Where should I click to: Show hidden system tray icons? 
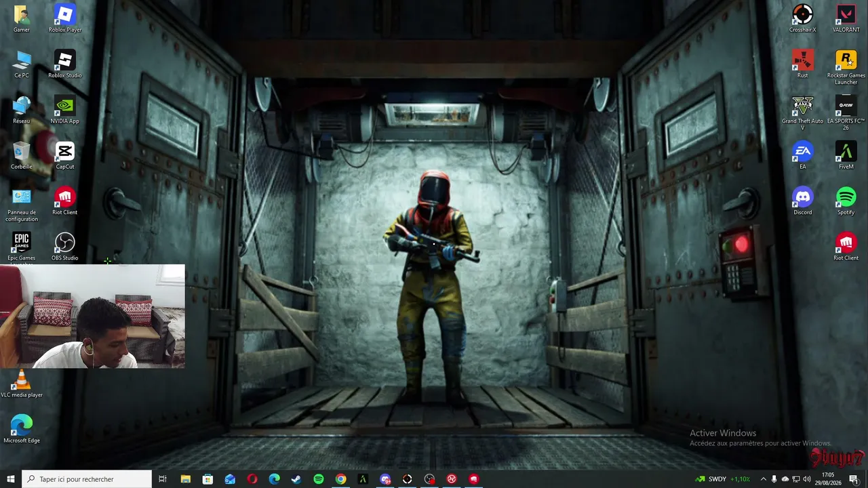pyautogui.click(x=763, y=479)
